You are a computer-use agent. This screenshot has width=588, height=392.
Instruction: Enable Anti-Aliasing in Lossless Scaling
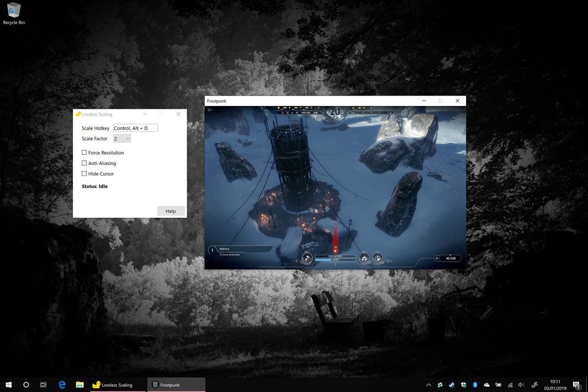point(84,163)
